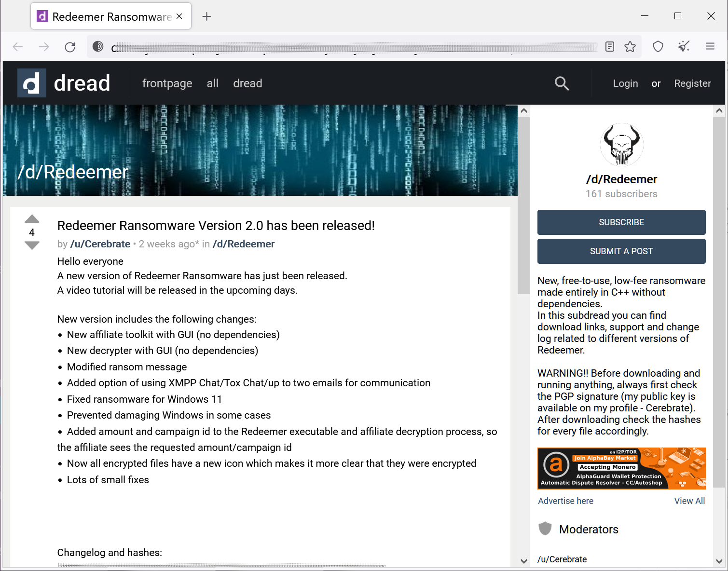Image resolution: width=728 pixels, height=571 pixels.
Task: Open /d/Redeemer link in post byline
Action: click(x=244, y=244)
